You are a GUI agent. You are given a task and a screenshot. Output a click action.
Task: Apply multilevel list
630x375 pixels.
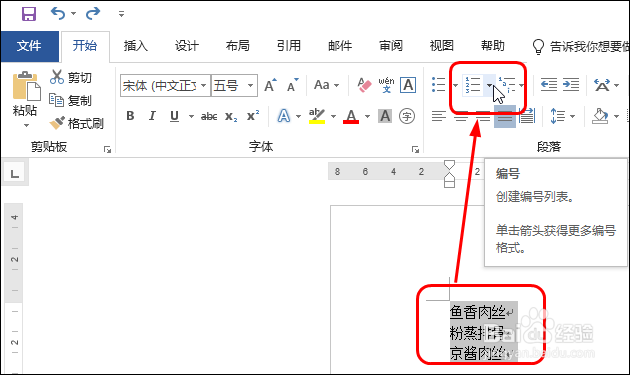tap(507, 85)
